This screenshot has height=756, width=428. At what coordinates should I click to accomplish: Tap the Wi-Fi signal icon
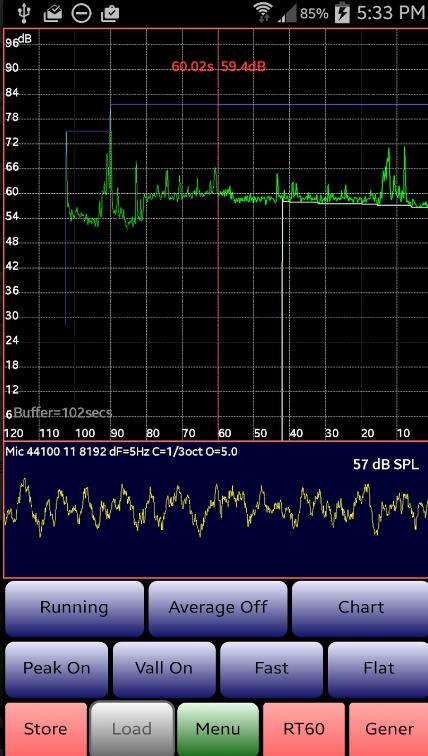pos(264,13)
